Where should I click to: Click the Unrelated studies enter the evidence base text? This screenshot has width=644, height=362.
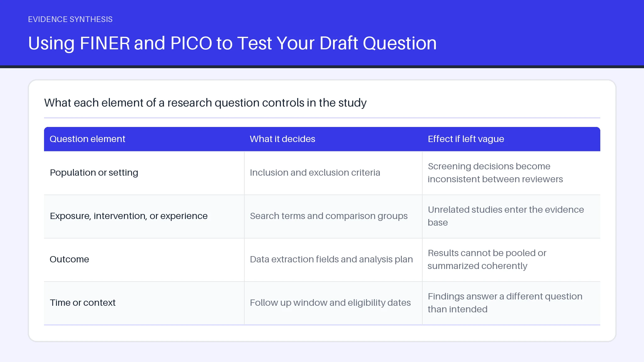[x=506, y=216]
